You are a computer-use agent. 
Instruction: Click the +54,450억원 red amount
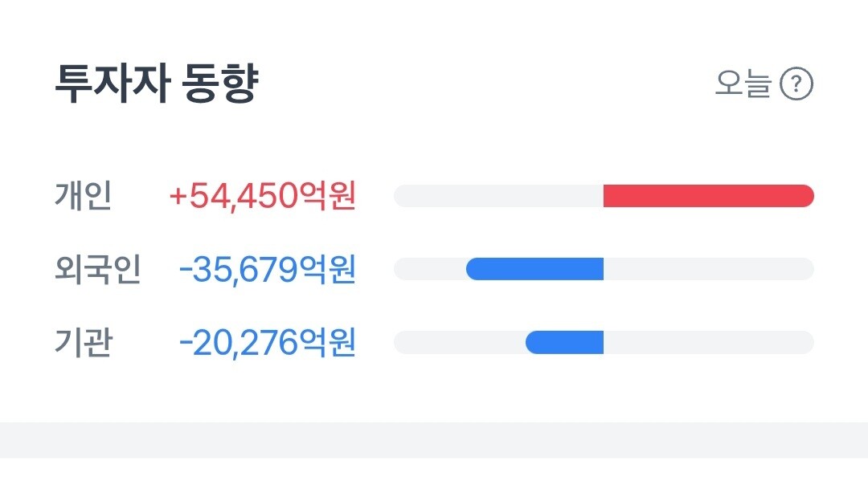[262, 196]
